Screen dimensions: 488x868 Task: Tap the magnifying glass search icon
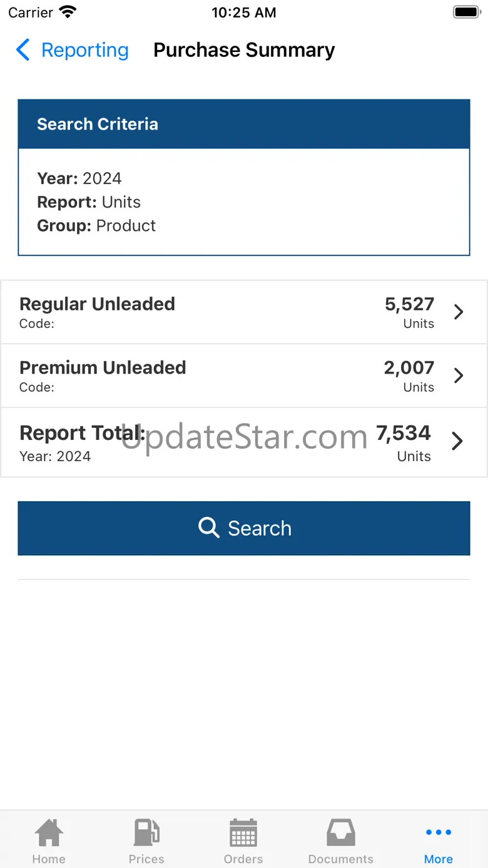tap(208, 528)
